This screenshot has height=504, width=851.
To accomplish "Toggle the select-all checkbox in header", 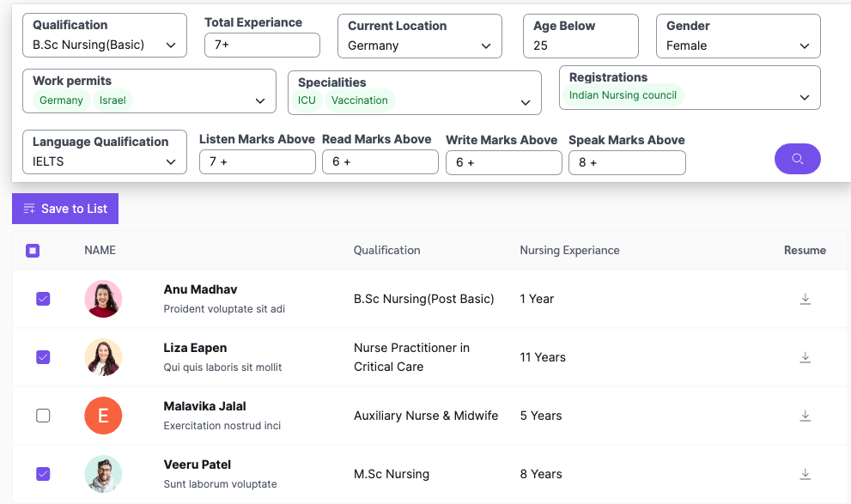I will click(x=33, y=250).
